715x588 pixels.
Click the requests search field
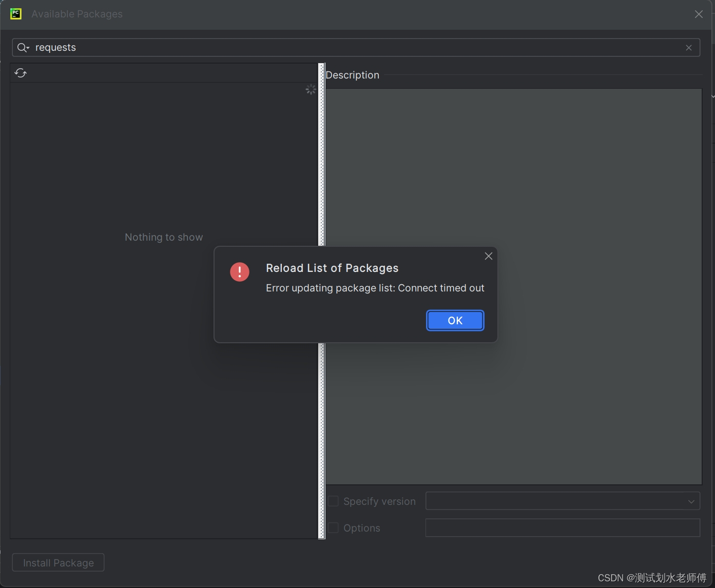tap(356, 48)
